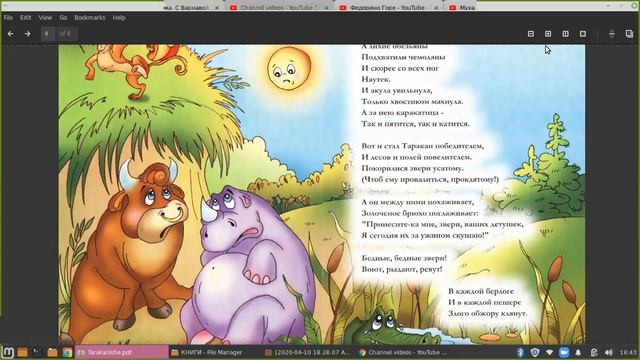Click the show desktop orange icon in taskbar
640x360 pixels.
22,352
